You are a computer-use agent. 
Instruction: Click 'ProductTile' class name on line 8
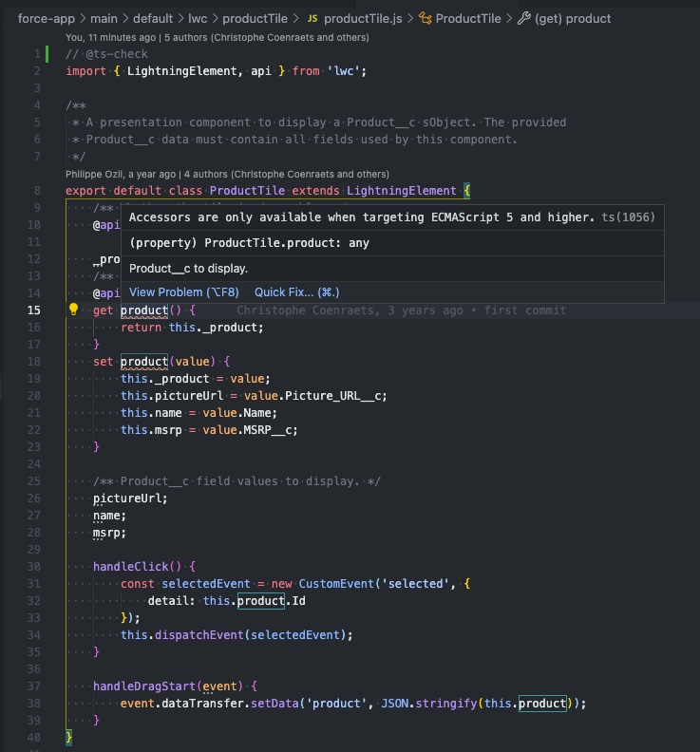point(247,191)
